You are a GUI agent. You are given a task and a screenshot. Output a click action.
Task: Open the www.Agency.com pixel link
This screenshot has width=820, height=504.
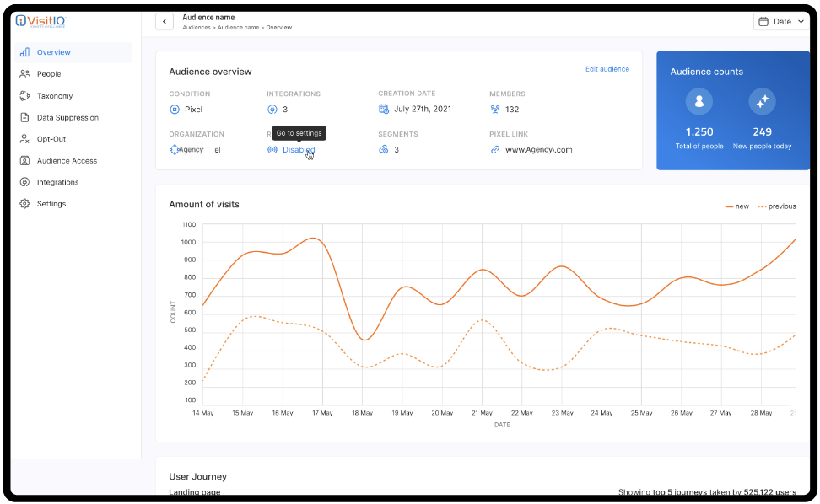click(538, 150)
